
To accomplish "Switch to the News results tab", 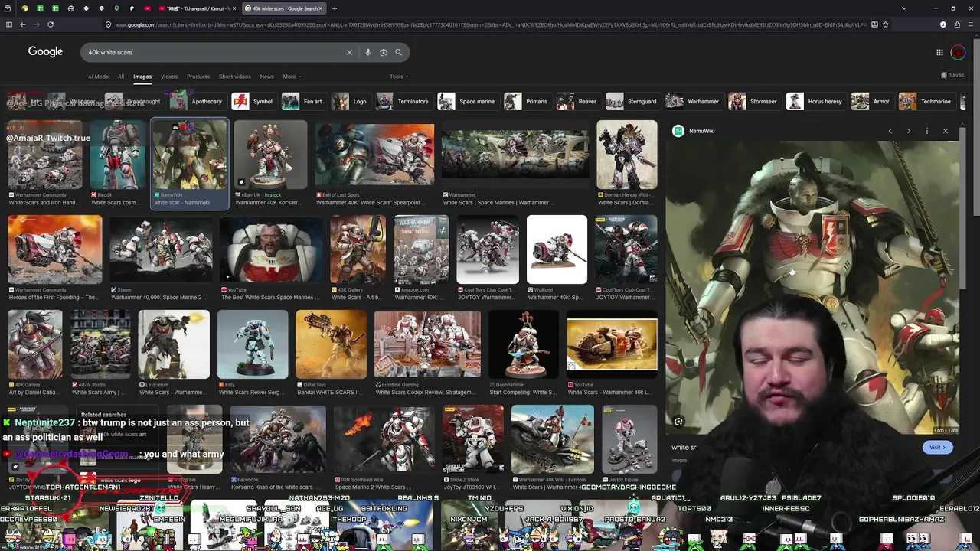I will click(x=266, y=77).
